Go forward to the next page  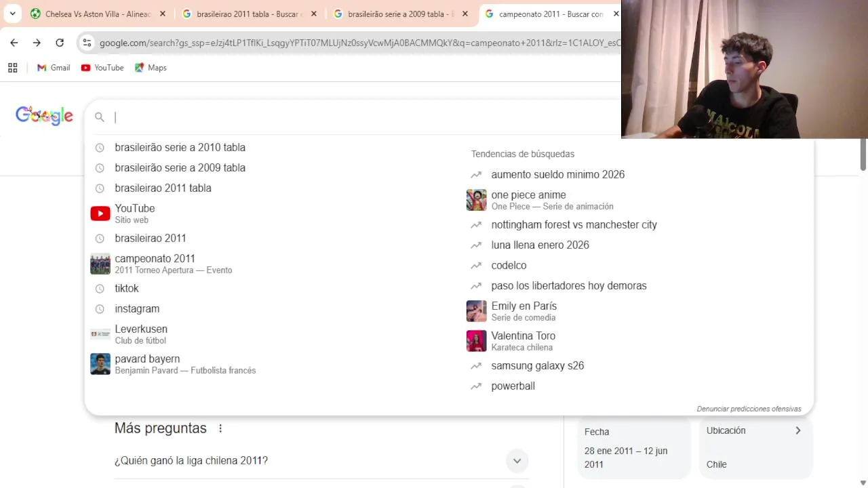click(37, 43)
